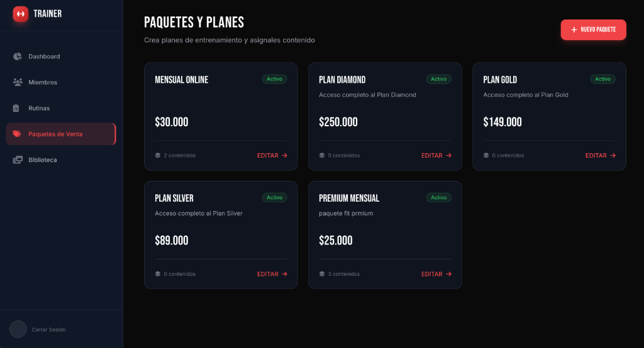Click the layers icon on Mensual Online card
Viewport: 644px width, 348px height.
click(x=158, y=155)
